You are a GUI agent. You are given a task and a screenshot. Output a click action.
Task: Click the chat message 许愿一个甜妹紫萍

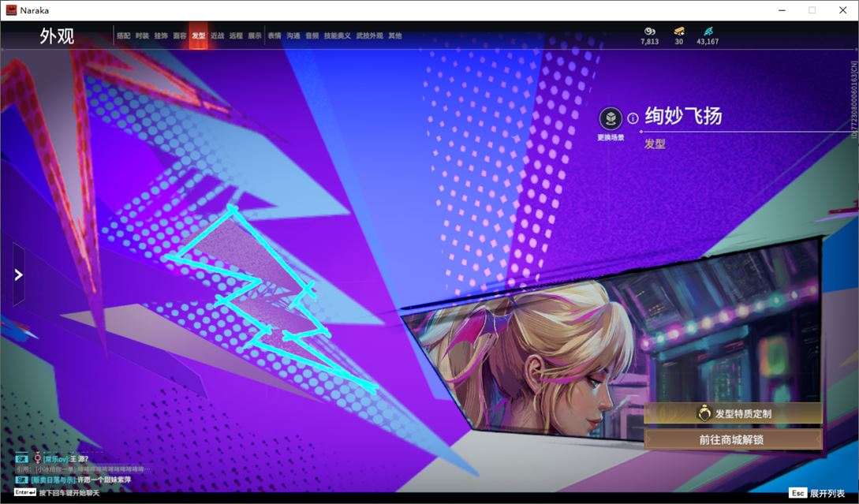(104, 480)
